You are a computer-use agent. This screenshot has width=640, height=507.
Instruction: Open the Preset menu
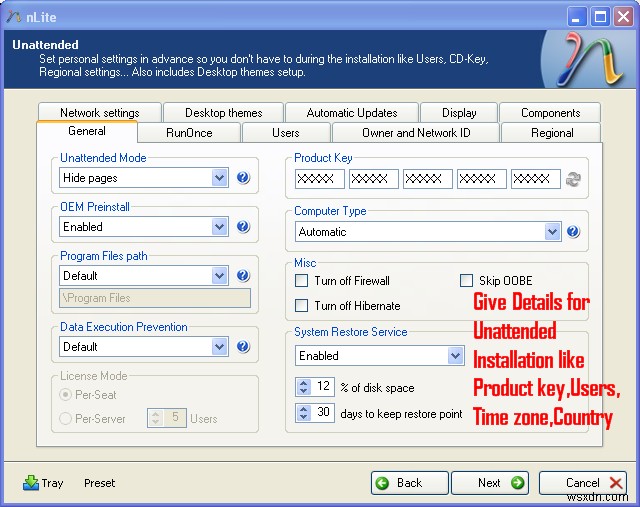point(100,483)
